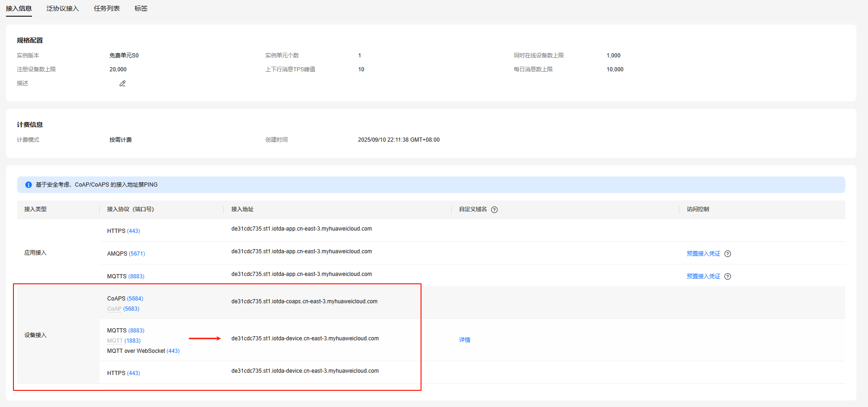Click the device access MQTTS (8883) entry

[126, 331]
